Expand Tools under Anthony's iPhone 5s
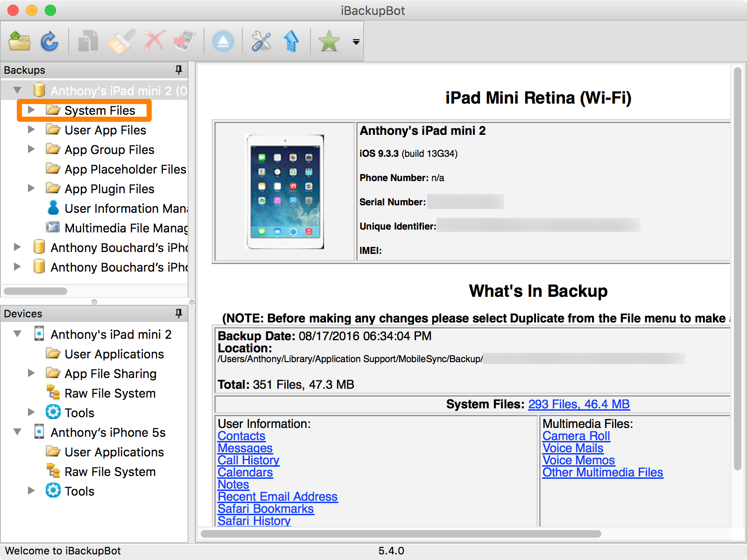Viewport: 747px width, 560px height. (x=31, y=491)
